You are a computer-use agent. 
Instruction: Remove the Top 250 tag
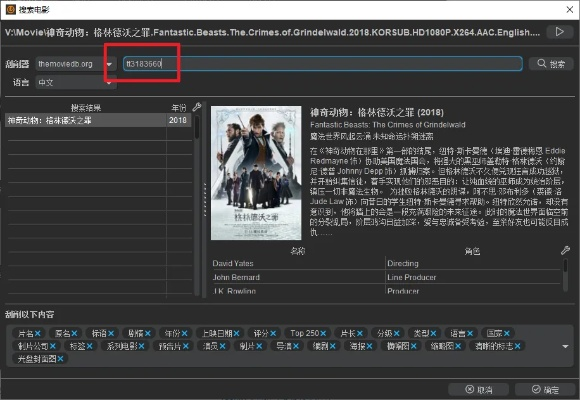pos(323,333)
